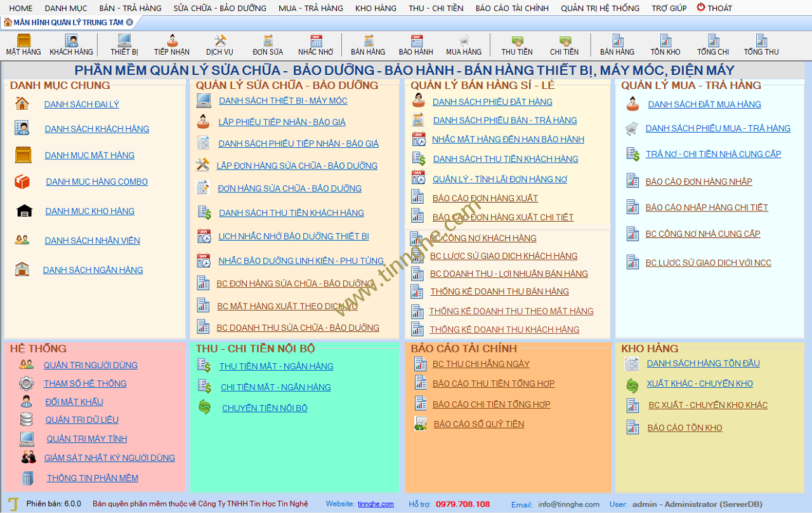Open BC THU CHI HẰNG NGÀY link

tap(481, 364)
